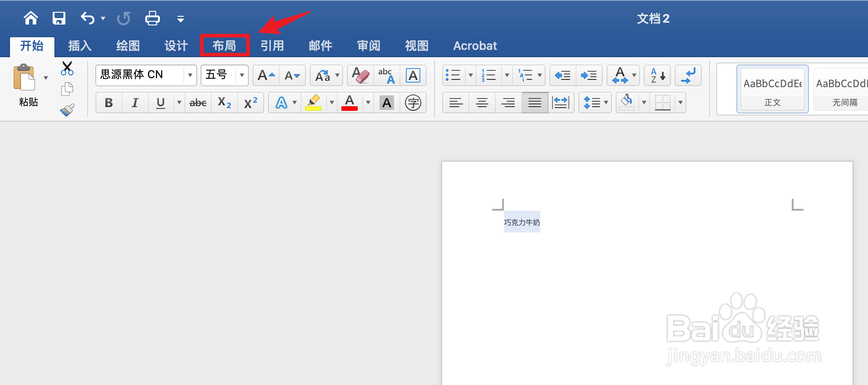Open font color dropdown arrow
Viewport: 868px width, 385px height.
(368, 103)
